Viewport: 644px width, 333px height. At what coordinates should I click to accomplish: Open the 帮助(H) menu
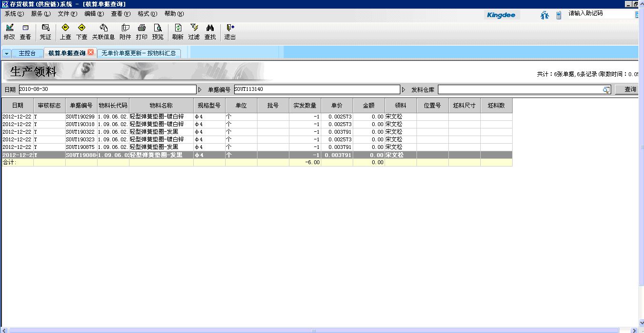coord(174,14)
